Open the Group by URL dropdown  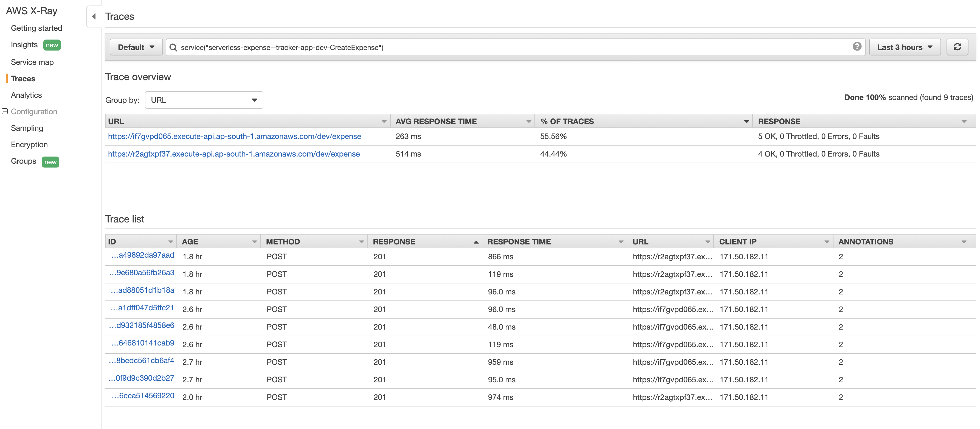204,100
